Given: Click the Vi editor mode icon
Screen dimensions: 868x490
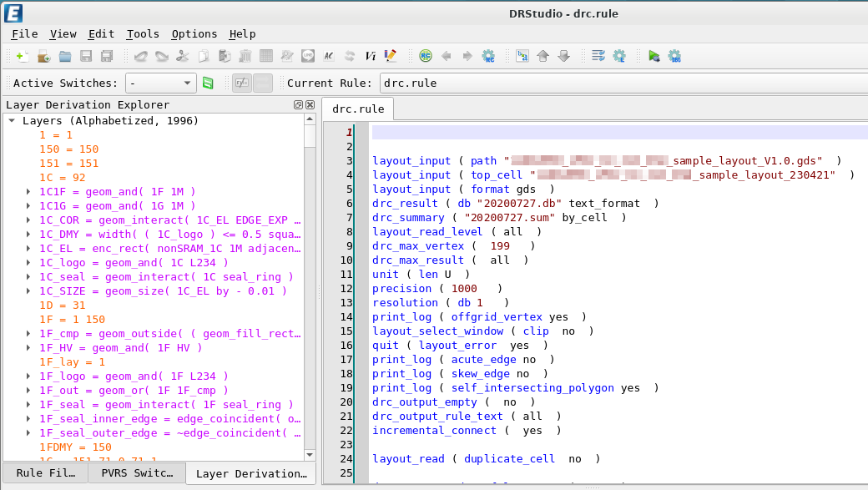Looking at the screenshot, I should point(371,56).
